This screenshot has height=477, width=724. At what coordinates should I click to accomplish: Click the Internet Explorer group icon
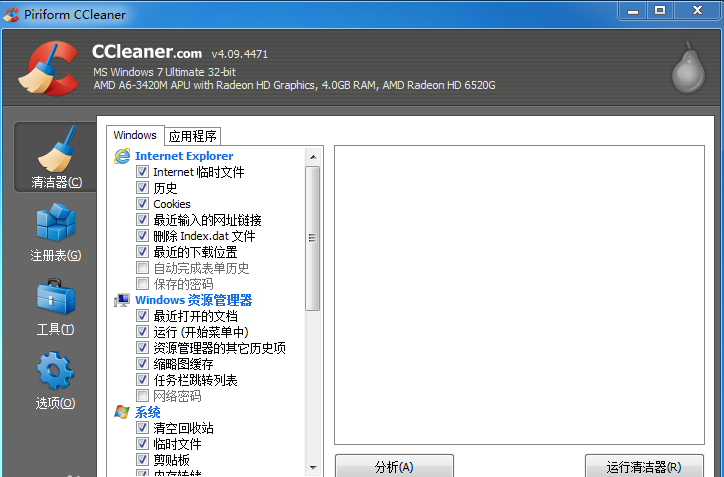click(122, 156)
